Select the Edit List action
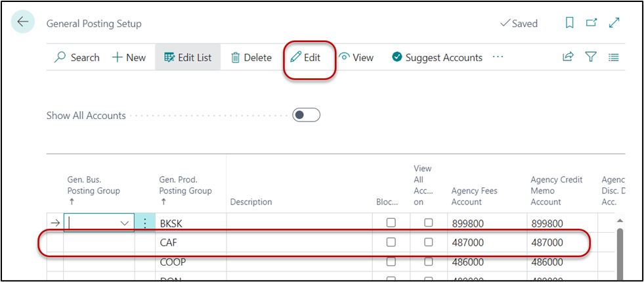 (188, 57)
